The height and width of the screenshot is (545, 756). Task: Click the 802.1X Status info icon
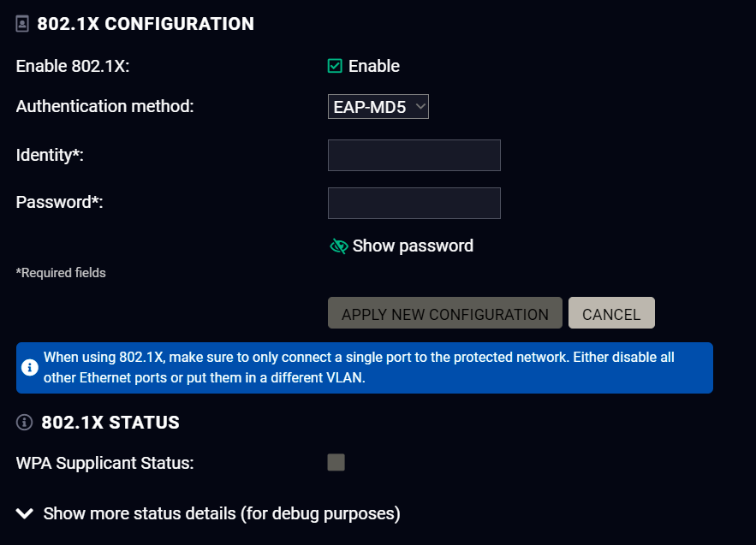coord(24,422)
